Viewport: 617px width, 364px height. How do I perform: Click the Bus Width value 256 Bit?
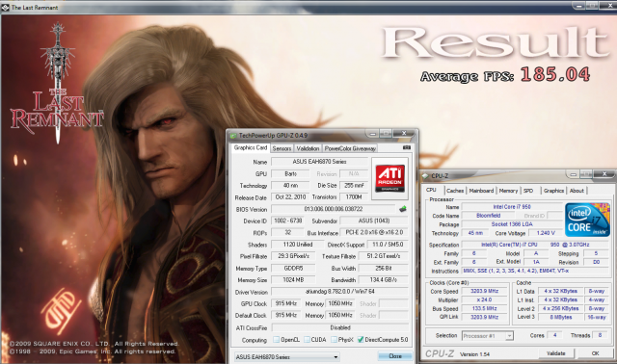tap(384, 268)
